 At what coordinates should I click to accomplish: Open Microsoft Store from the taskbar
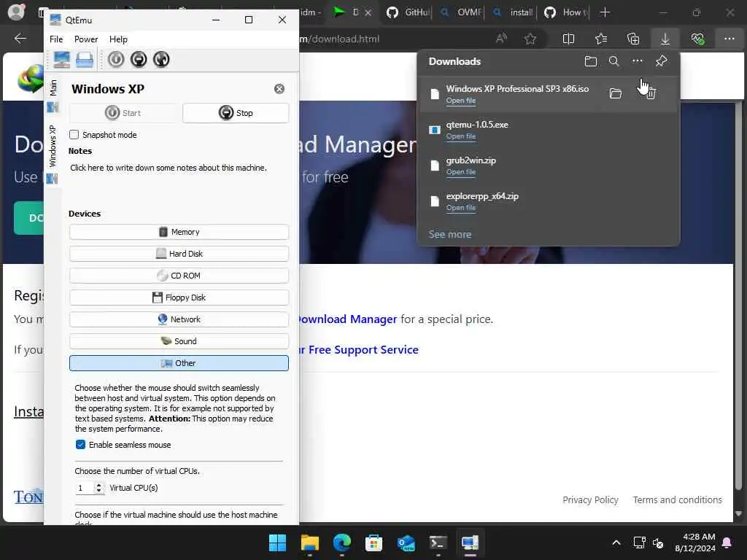pyautogui.click(x=374, y=542)
